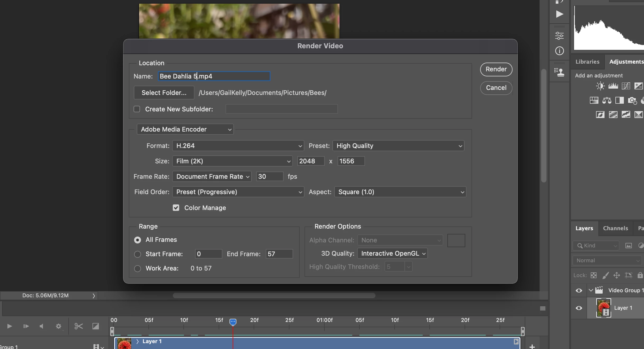Click the blue timeline playhead marker
The width and height of the screenshot is (644, 349).
coord(233,322)
